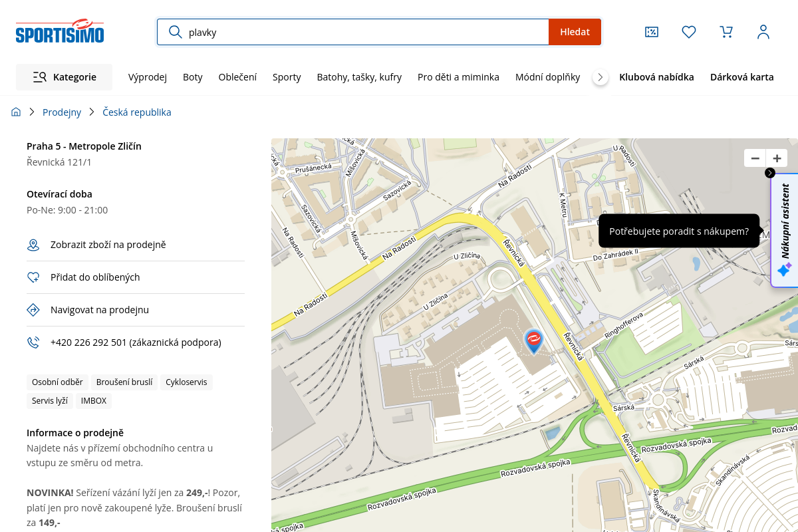Image resolution: width=798 pixels, height=532 pixels.
Task: Open Klubová nabídka link
Action: (656, 77)
